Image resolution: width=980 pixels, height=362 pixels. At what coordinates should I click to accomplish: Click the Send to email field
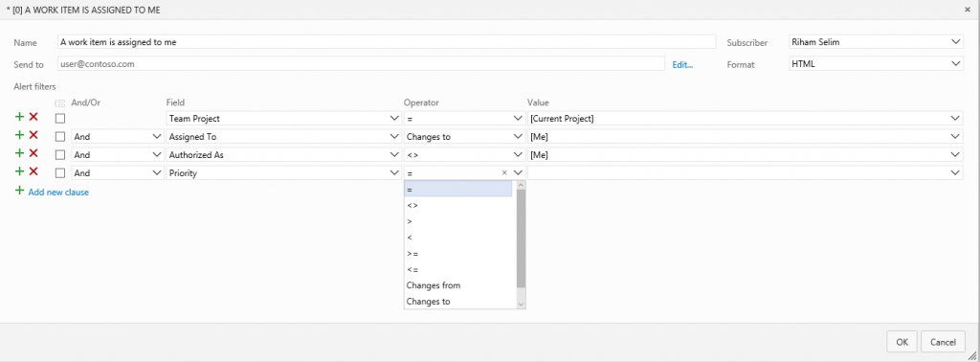point(361,64)
